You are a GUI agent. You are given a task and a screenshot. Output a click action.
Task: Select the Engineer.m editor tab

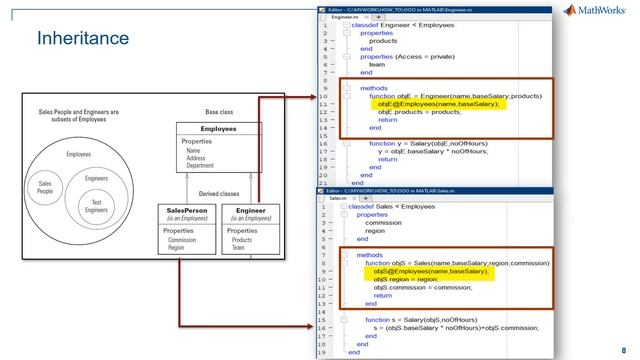[x=344, y=17]
